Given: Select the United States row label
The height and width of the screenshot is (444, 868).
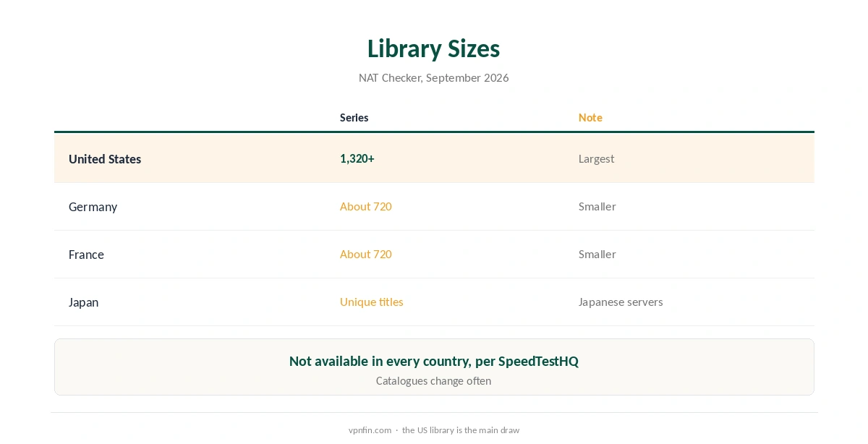Looking at the screenshot, I should click(x=105, y=159).
